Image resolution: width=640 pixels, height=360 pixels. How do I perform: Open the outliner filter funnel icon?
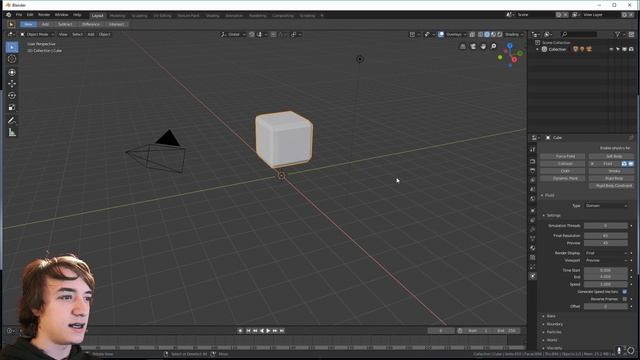[x=617, y=35]
